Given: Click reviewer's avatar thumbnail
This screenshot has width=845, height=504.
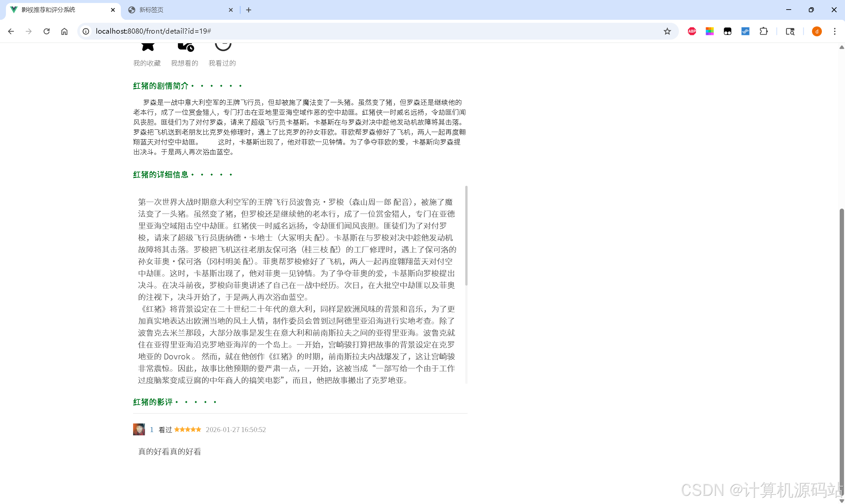Looking at the screenshot, I should (x=139, y=429).
